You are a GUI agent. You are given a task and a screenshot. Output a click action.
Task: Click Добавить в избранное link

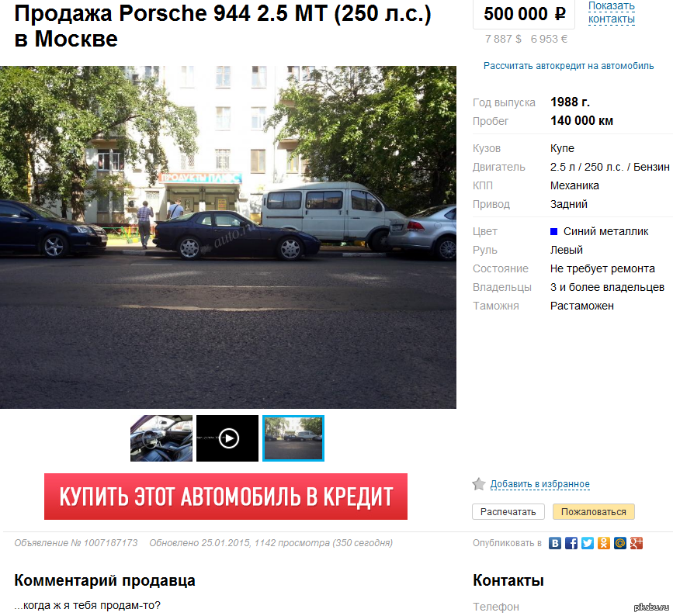[540, 484]
